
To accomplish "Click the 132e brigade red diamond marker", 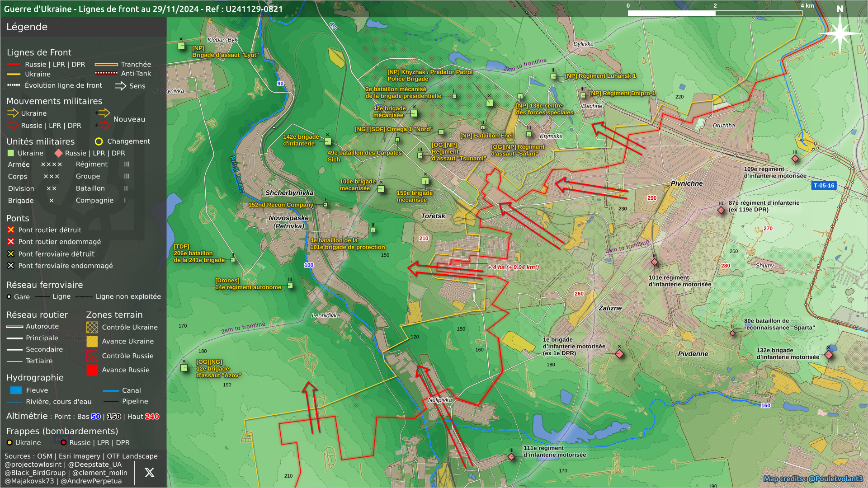I will tap(829, 355).
